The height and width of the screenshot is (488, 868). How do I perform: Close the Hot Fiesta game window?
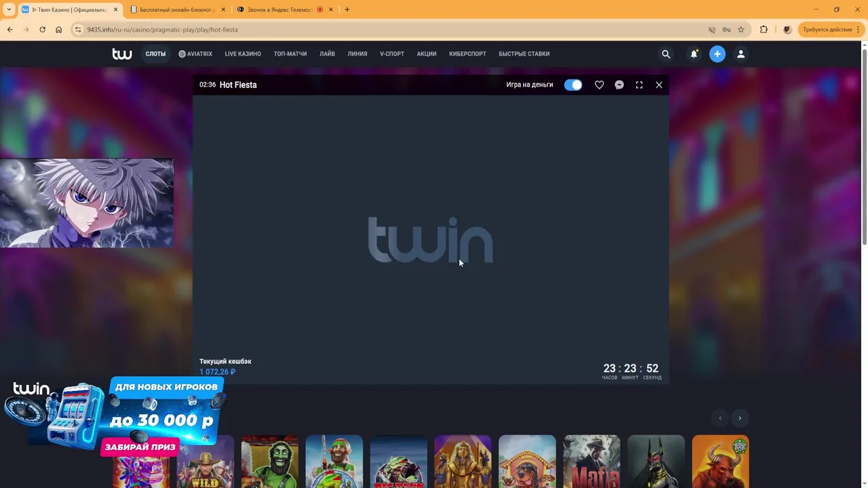659,85
